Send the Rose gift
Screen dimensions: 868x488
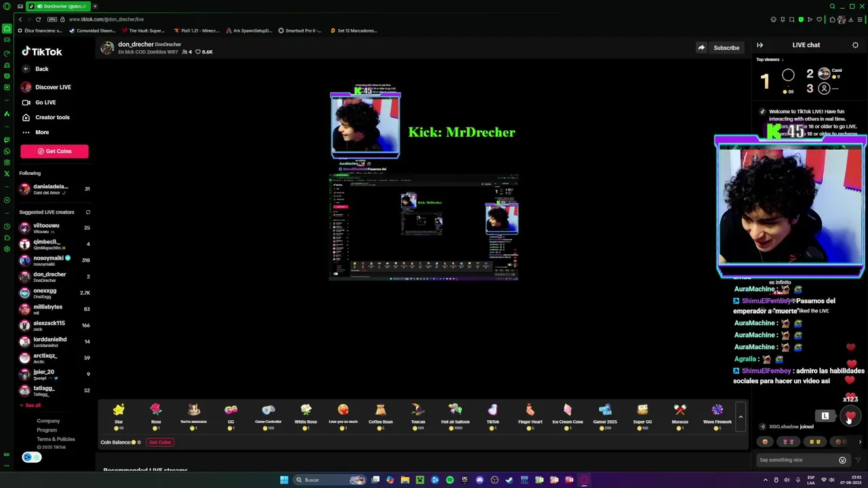tap(156, 415)
